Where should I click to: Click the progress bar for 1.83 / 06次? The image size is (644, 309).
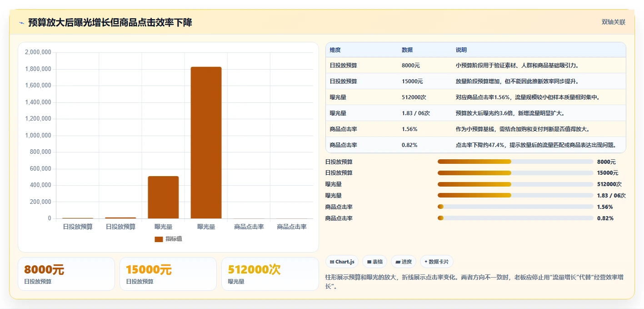click(x=515, y=196)
